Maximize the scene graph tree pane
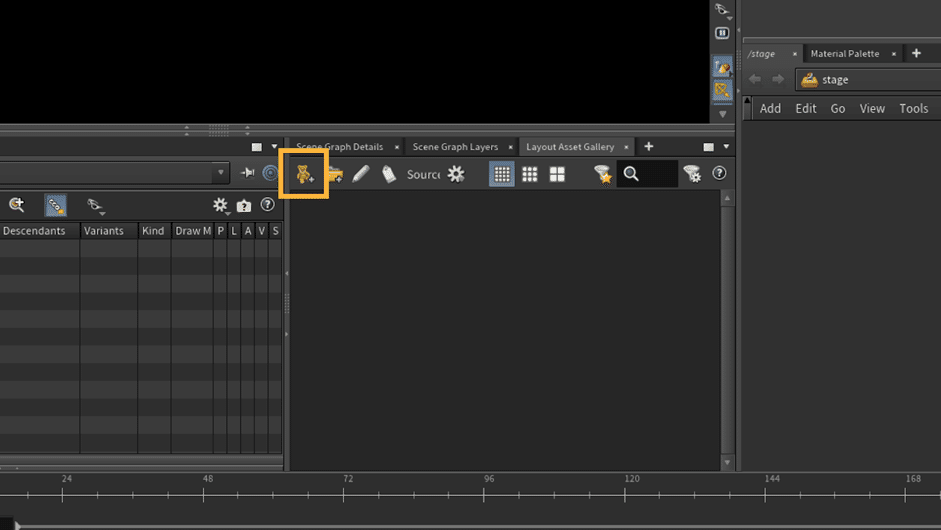 point(257,147)
